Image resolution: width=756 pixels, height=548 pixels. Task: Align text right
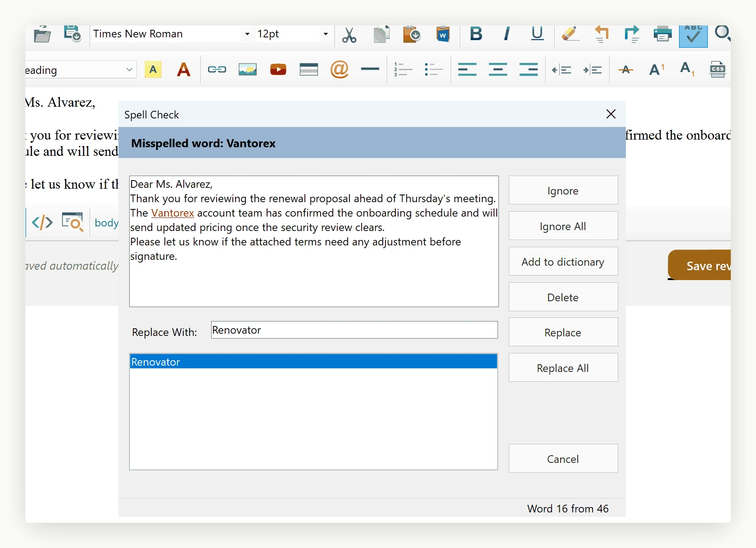point(529,70)
